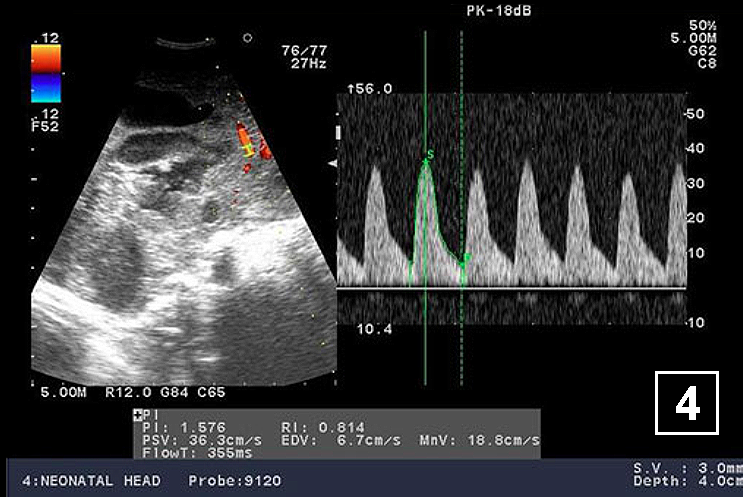Click the yellow Doppler sample gate marker
Image resolution: width=743 pixels, height=497 pixels.
point(244,150)
